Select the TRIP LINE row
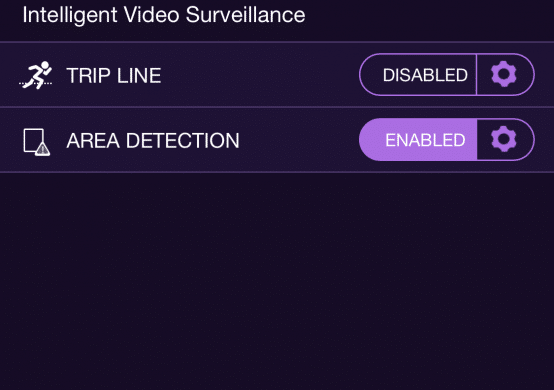Image resolution: width=554 pixels, height=390 pixels. [277, 75]
